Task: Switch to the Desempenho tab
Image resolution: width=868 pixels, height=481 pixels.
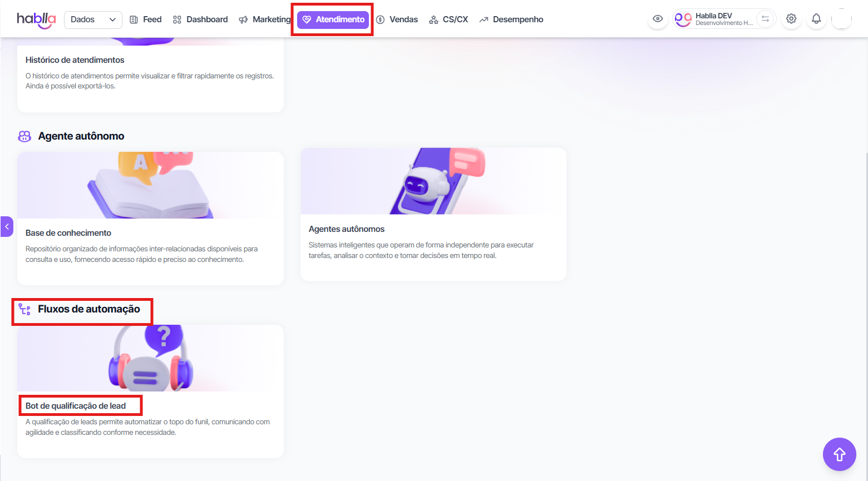Action: [x=511, y=19]
